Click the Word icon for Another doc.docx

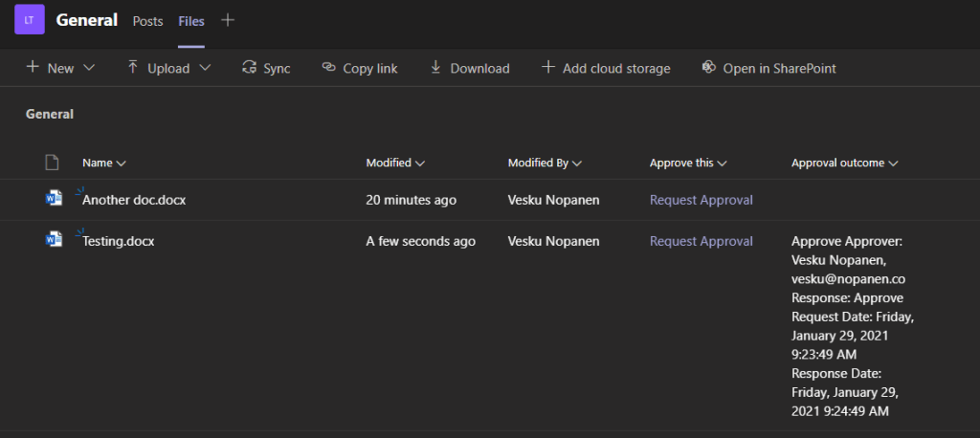click(54, 199)
